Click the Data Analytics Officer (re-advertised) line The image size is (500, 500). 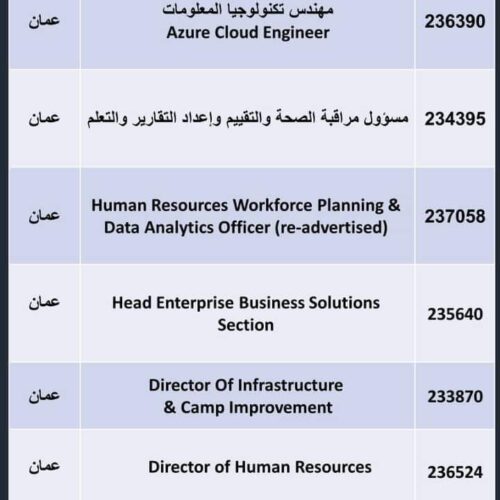[246, 228]
